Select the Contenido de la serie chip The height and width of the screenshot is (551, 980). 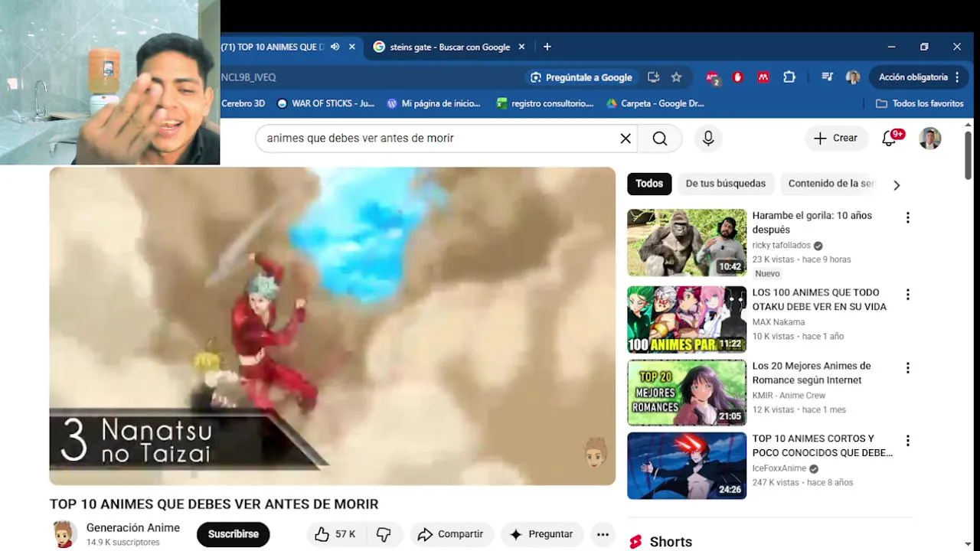point(831,184)
